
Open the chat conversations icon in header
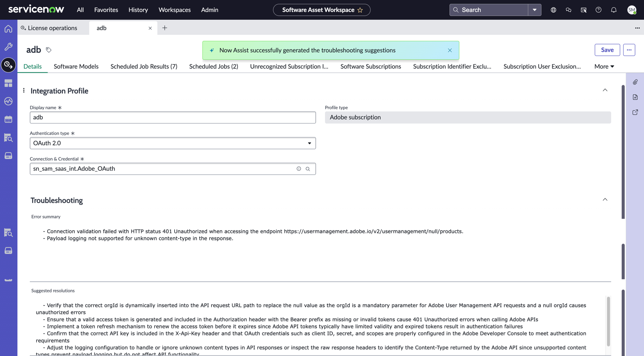coord(569,10)
